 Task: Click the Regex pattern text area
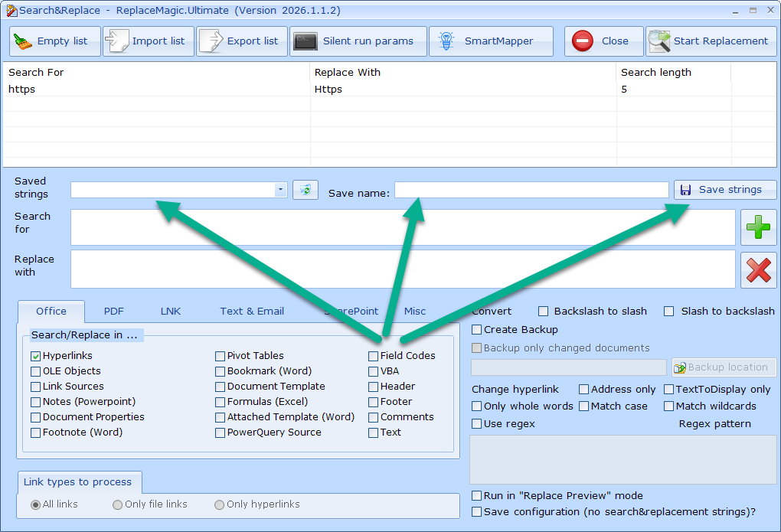[623, 459]
